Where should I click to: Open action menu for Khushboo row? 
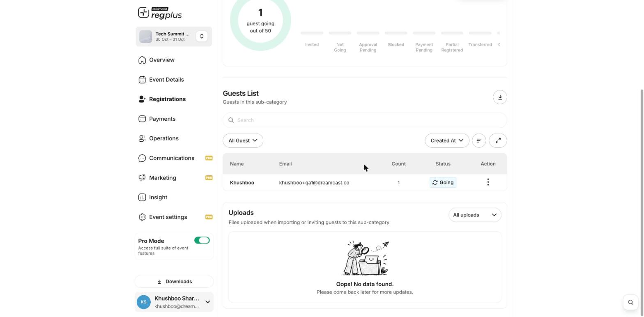point(488,182)
